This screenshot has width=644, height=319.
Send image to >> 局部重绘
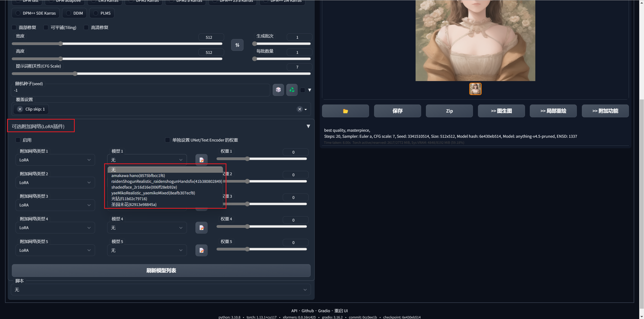[553, 111]
